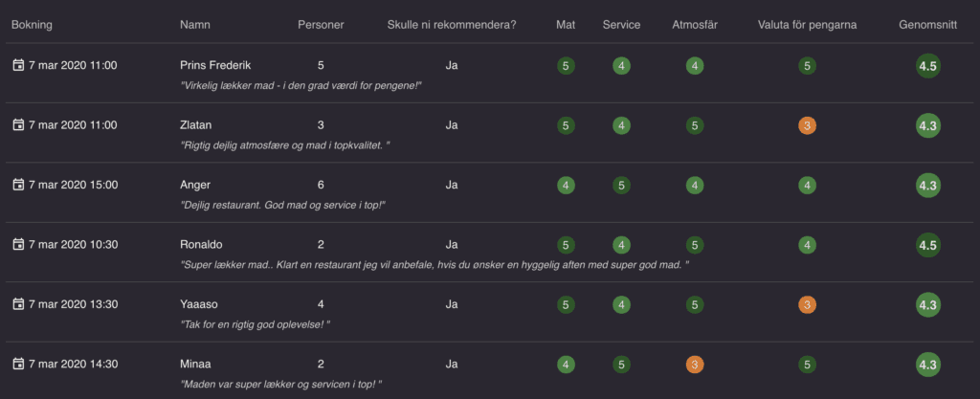
Task: Click calendar icon for Prins Frederik booking
Action: tap(19, 66)
